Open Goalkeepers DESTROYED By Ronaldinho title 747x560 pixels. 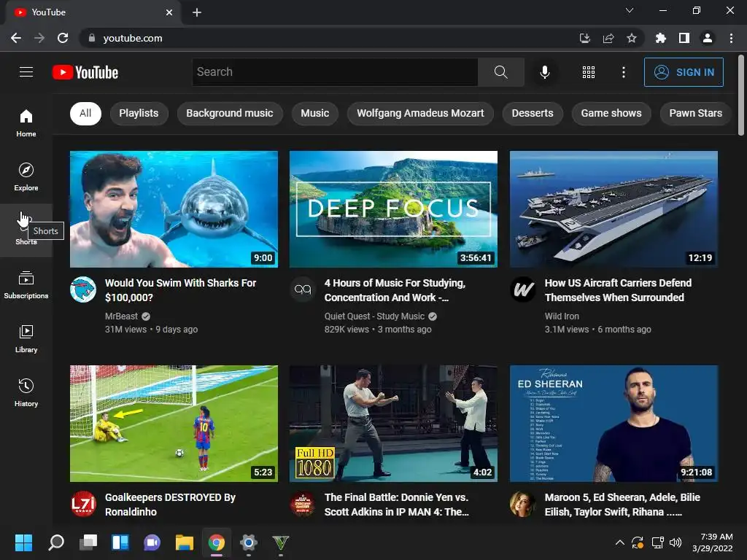(x=170, y=505)
